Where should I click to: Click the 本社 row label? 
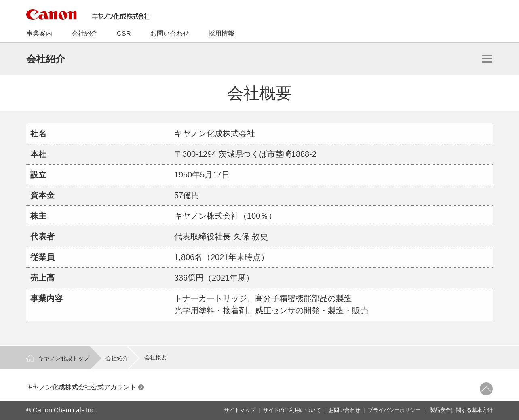coord(38,154)
